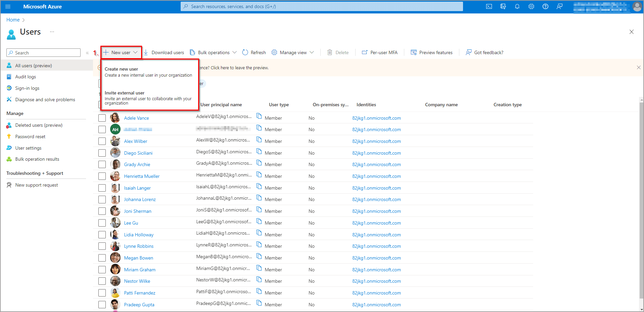Click Miriam Graham's profile photo
Image resolution: width=644 pixels, height=312 pixels.
[x=115, y=269]
